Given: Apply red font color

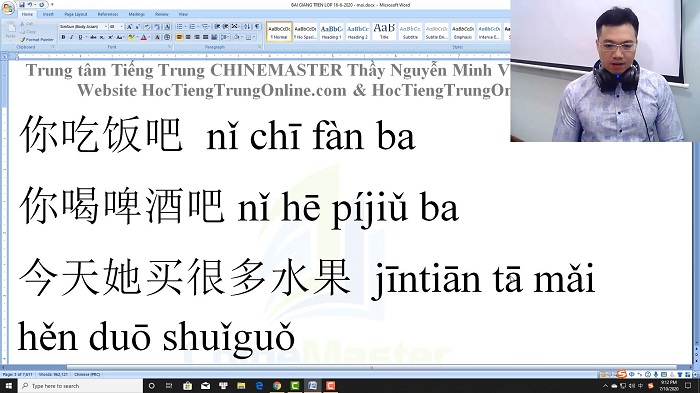Looking at the screenshot, I should click(144, 37).
